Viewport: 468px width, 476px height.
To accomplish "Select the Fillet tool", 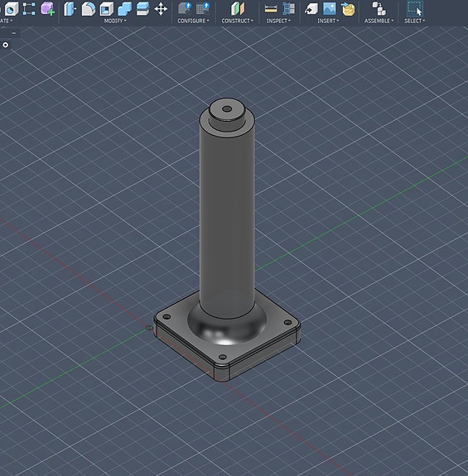I will 89,9.
